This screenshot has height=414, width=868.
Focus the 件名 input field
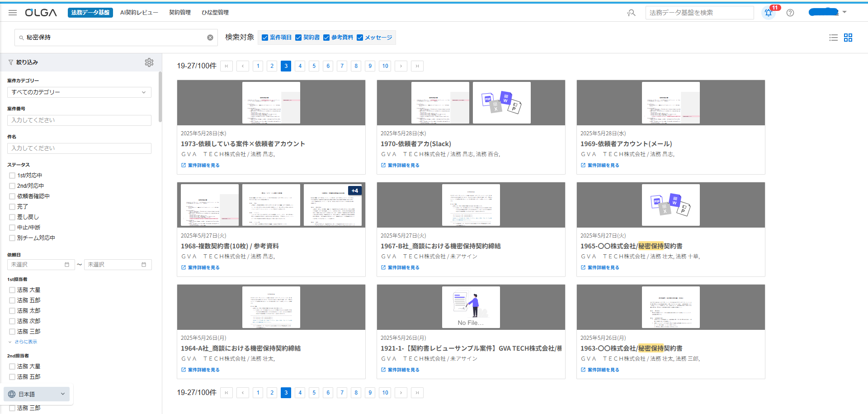pyautogui.click(x=79, y=148)
